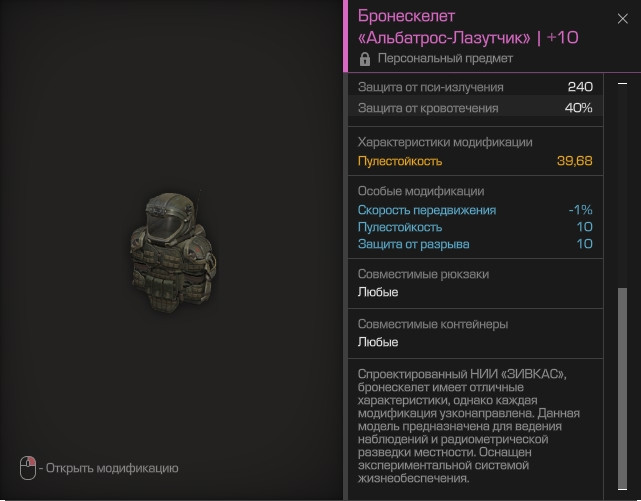Click the mouse icon for Открыть модификацию
The width and height of the screenshot is (641, 501).
pos(28,468)
